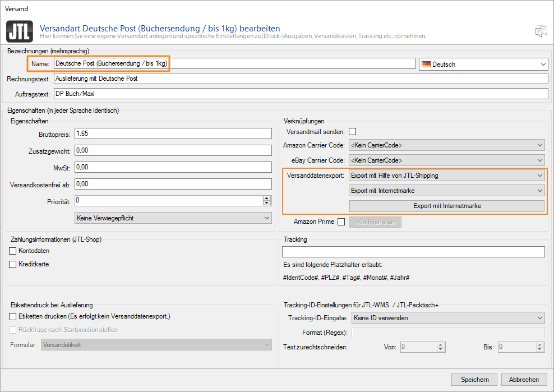Open the Versanddatenexport JTL-Shipping dropdown
Screen dimensions: 554x392
[x=447, y=176]
